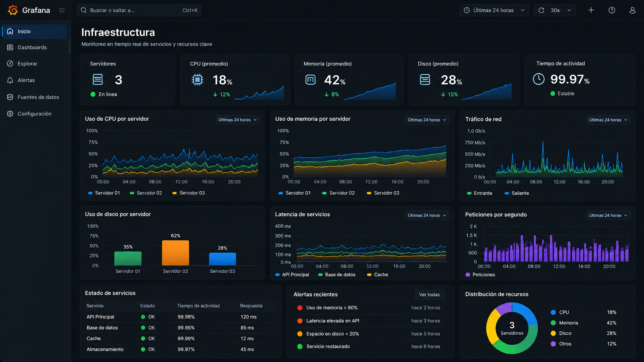This screenshot has height=362, width=644.
Task: Toggle Saliente series in network legend
Action: coord(517,193)
